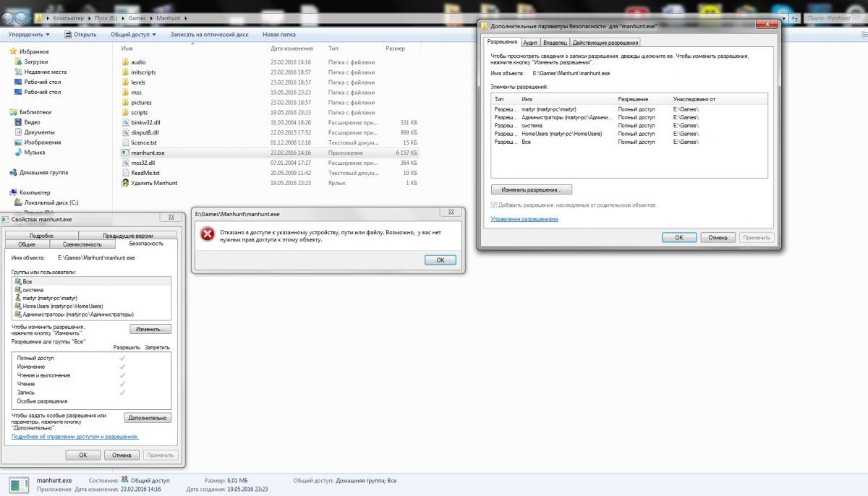Image resolution: width=868 pixels, height=496 pixels.
Task: Switch to the Подробно tab
Action: point(41,236)
